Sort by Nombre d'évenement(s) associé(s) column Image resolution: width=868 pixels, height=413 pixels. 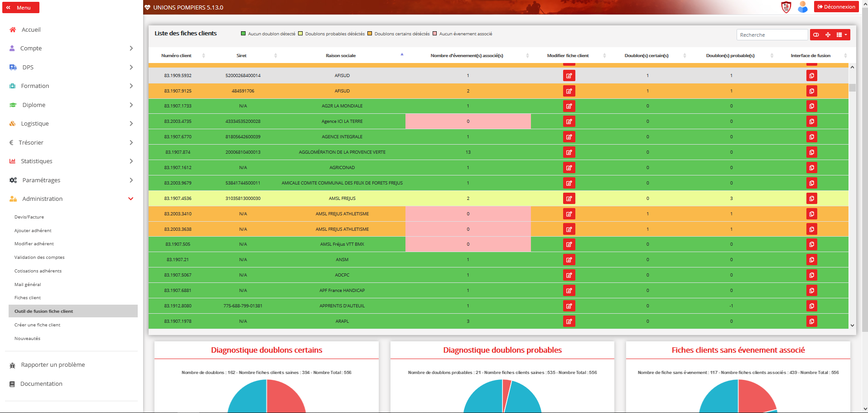(x=467, y=55)
